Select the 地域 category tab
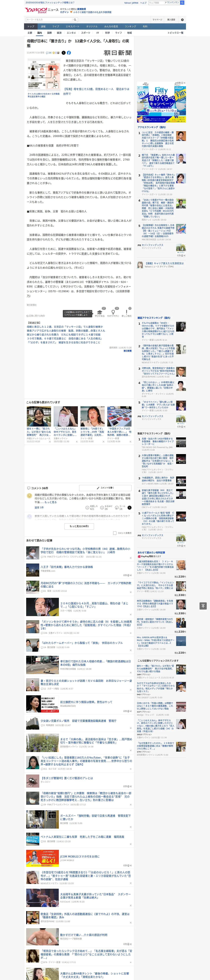 (x=129, y=33)
